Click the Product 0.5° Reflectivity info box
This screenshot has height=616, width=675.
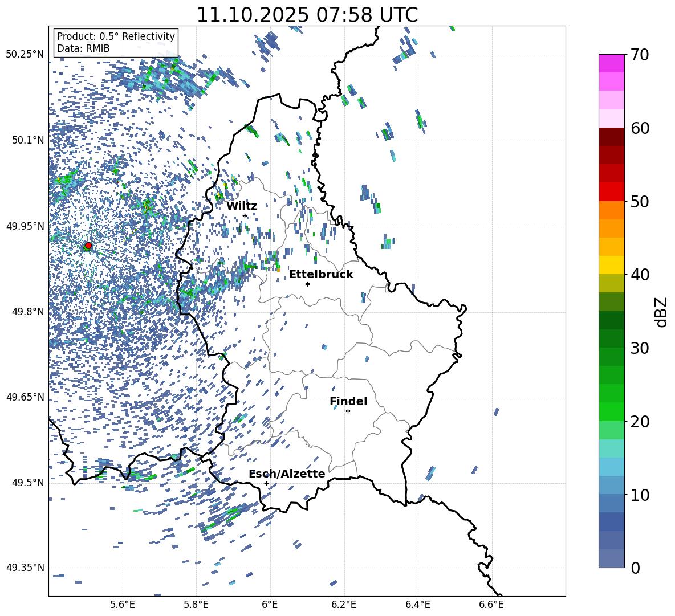116,43
